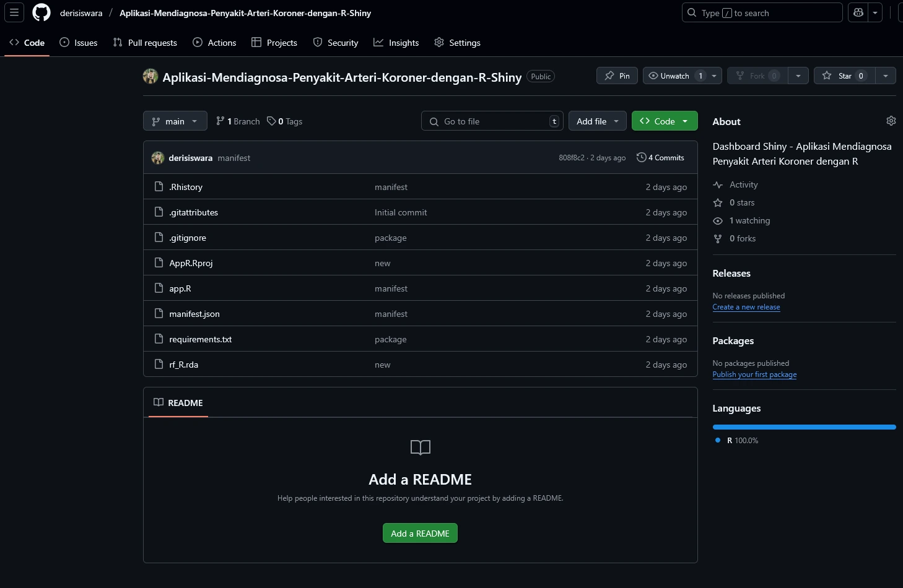Expand the Fork dropdown arrow
The height and width of the screenshot is (588, 903).
pyautogui.click(x=798, y=76)
